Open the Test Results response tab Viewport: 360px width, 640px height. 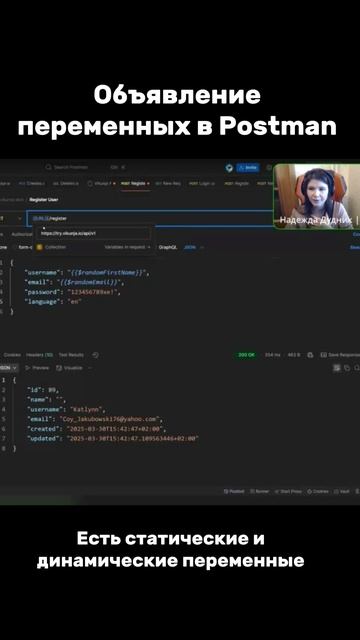pyautogui.click(x=71, y=355)
